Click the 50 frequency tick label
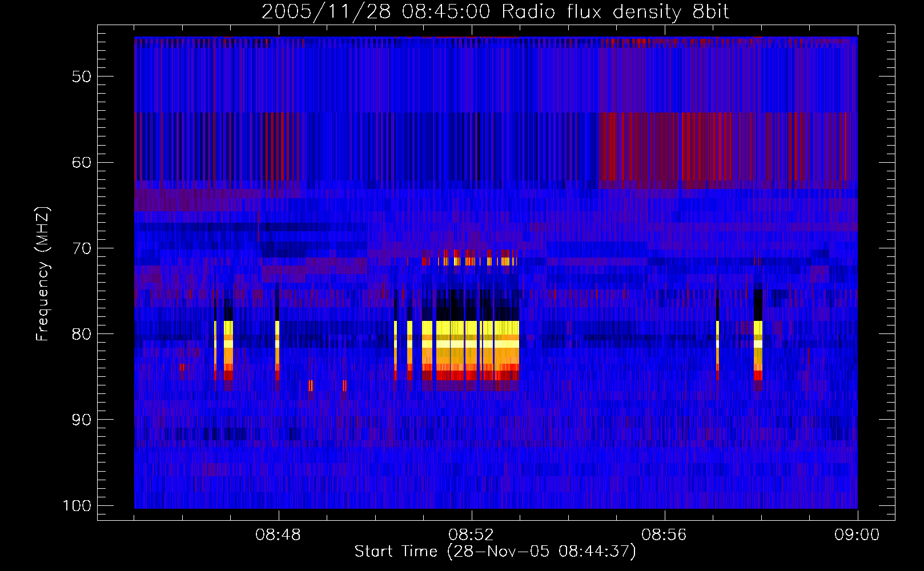924x571 pixels. [82, 77]
